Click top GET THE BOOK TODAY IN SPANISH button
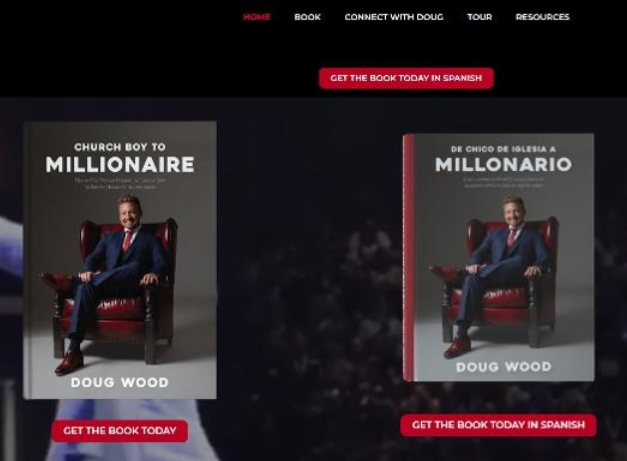This screenshot has height=461, width=627. pyautogui.click(x=406, y=78)
